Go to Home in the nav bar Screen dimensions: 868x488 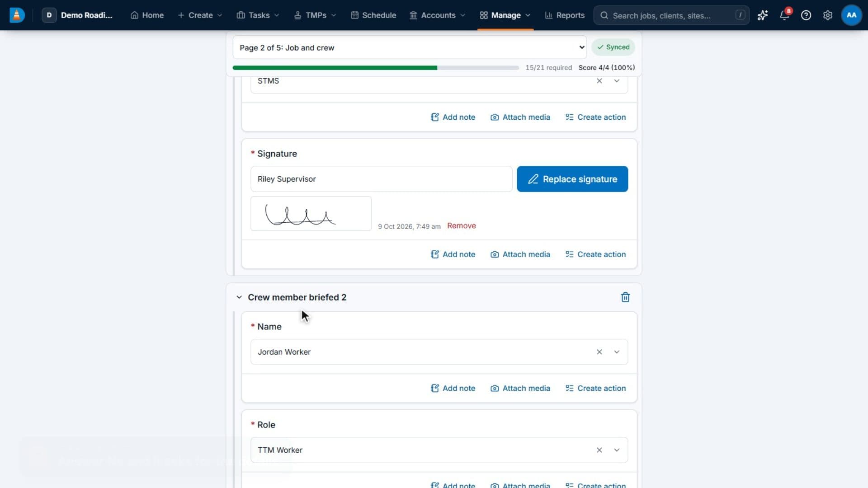(x=147, y=15)
